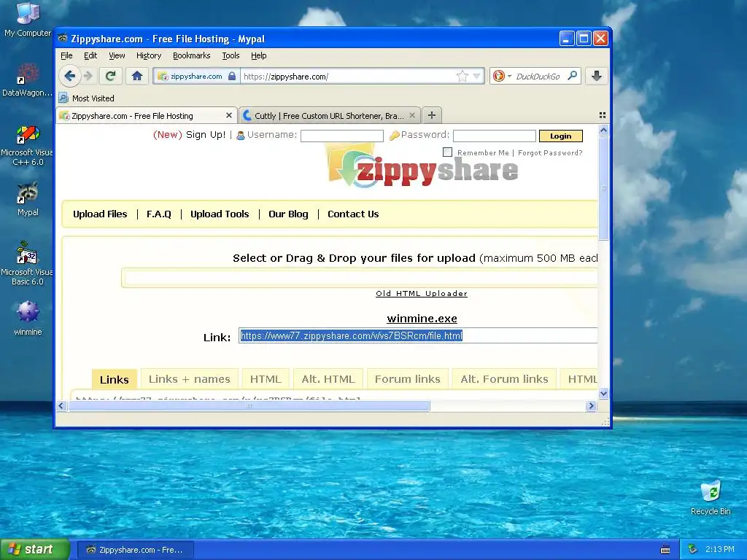Click the zippyshare logo

(x=423, y=167)
